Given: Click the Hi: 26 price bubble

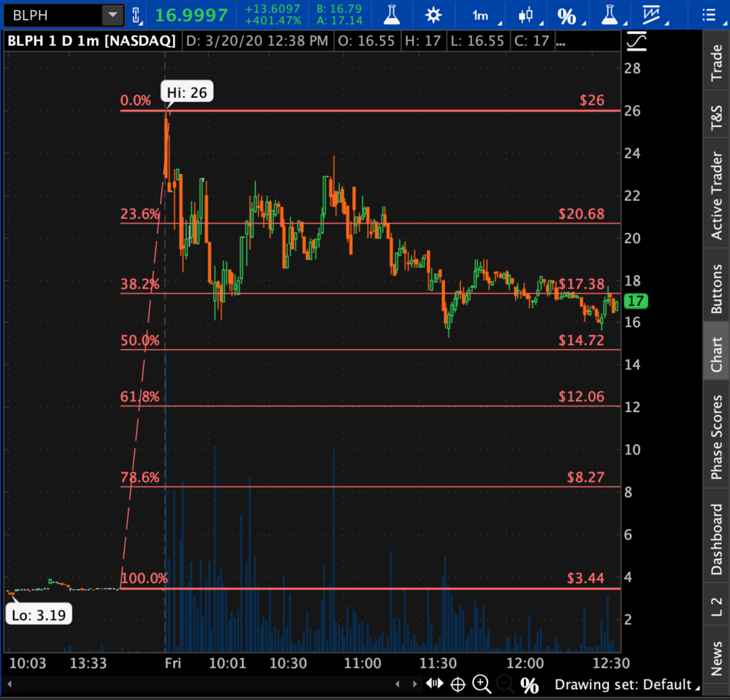Looking at the screenshot, I should click(187, 92).
